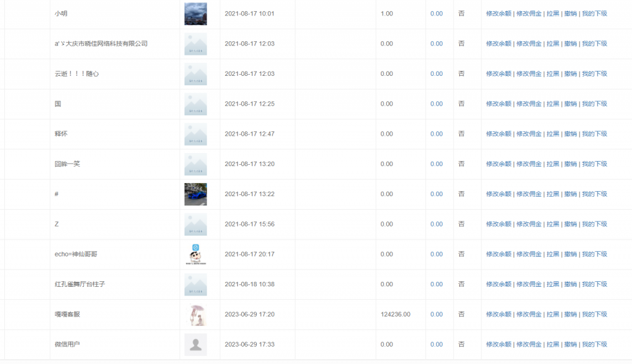Viewport: 632px width, 364px height.
Task: Click placeholder avatar for 红孔雀舞厅台柱子
Action: tap(195, 284)
